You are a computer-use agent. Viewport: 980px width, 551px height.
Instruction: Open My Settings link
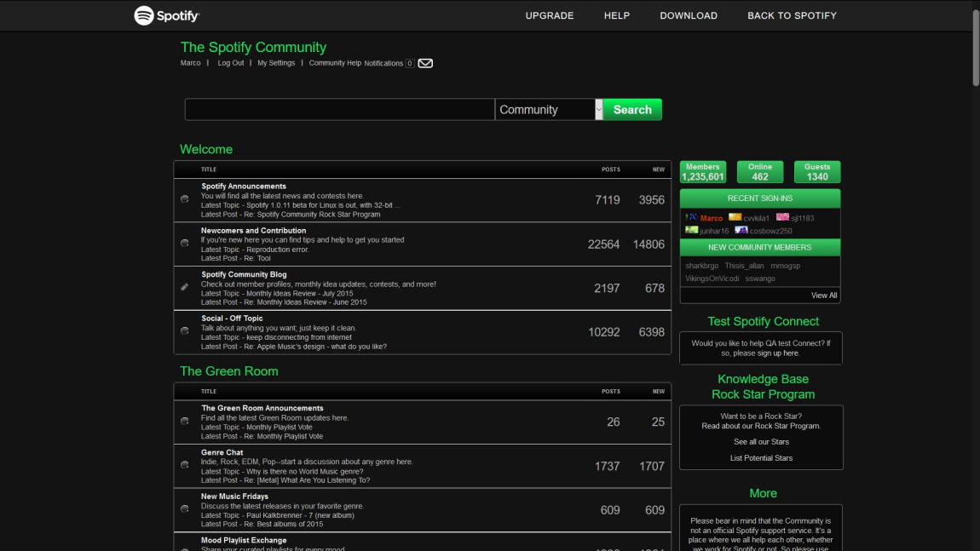click(276, 63)
